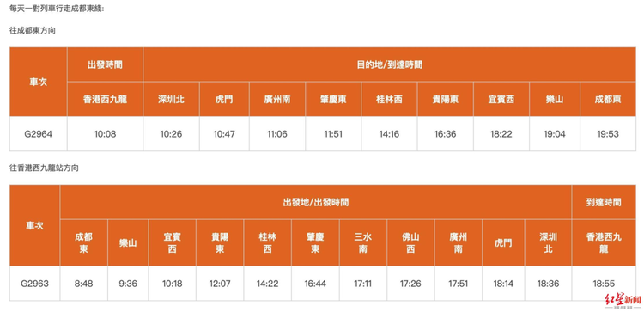Click the 10:08 departure time cell
The width and height of the screenshot is (644, 312).
pyautogui.click(x=105, y=133)
